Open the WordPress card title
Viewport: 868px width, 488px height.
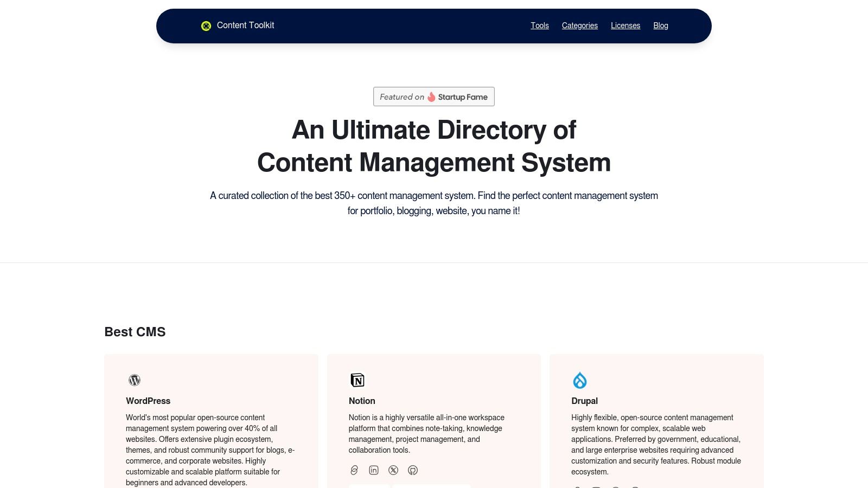[x=148, y=401]
